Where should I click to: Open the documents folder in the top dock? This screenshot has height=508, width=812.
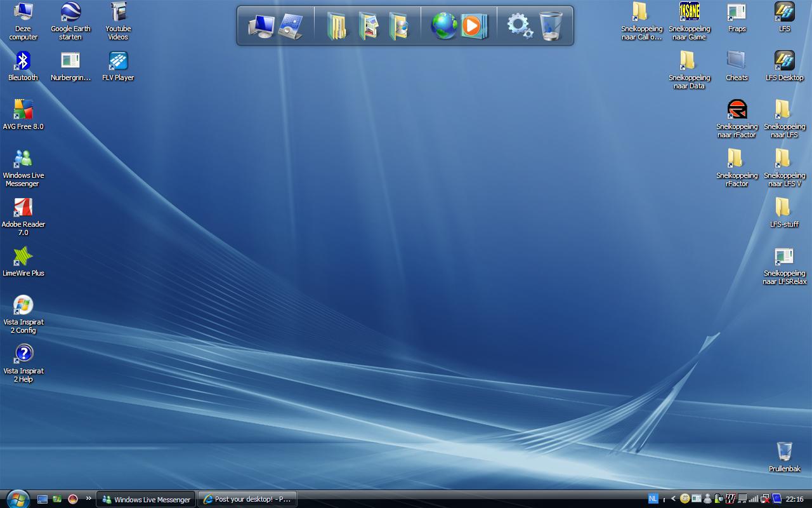tap(337, 26)
